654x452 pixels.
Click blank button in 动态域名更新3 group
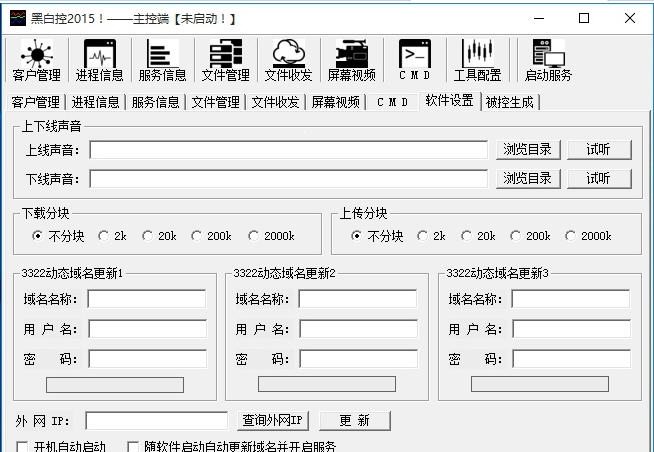(540, 384)
